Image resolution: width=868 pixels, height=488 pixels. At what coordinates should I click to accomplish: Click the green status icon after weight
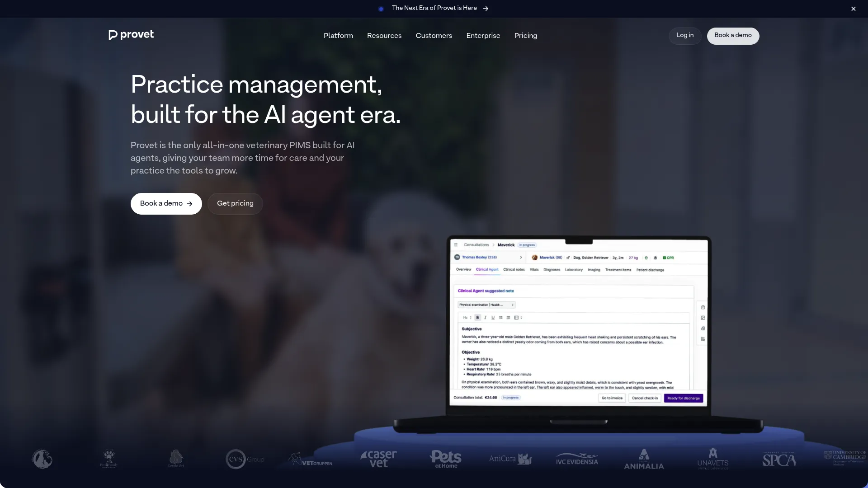coord(646,258)
